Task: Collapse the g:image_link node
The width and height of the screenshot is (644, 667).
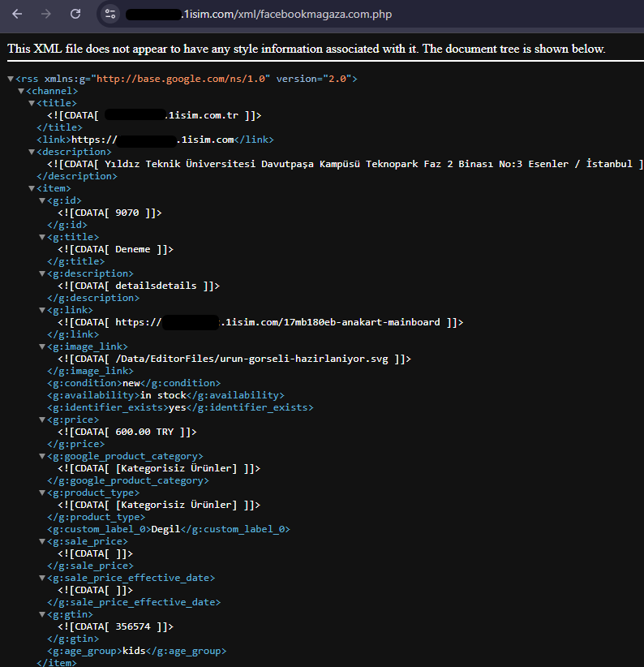Action: (42, 346)
